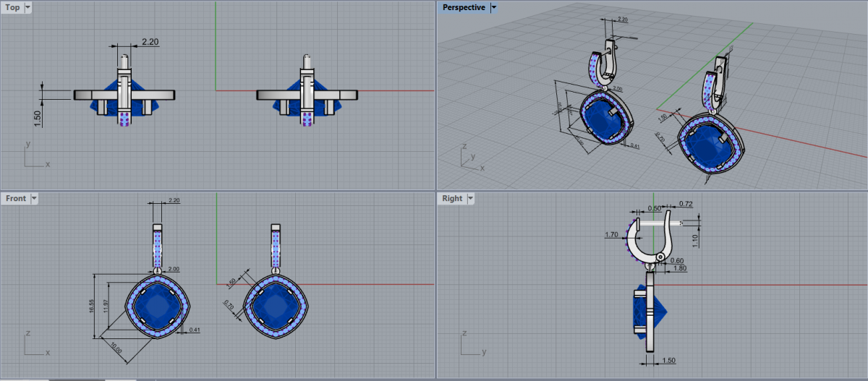The width and height of the screenshot is (868, 381).
Task: Select the 10.00 diagonal dimension in Front view
Action: click(x=116, y=349)
